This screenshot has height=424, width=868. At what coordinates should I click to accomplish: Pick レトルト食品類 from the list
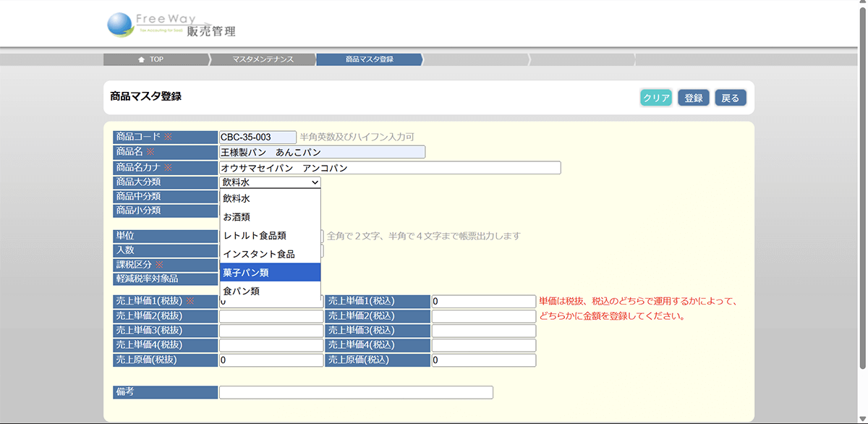(x=270, y=235)
